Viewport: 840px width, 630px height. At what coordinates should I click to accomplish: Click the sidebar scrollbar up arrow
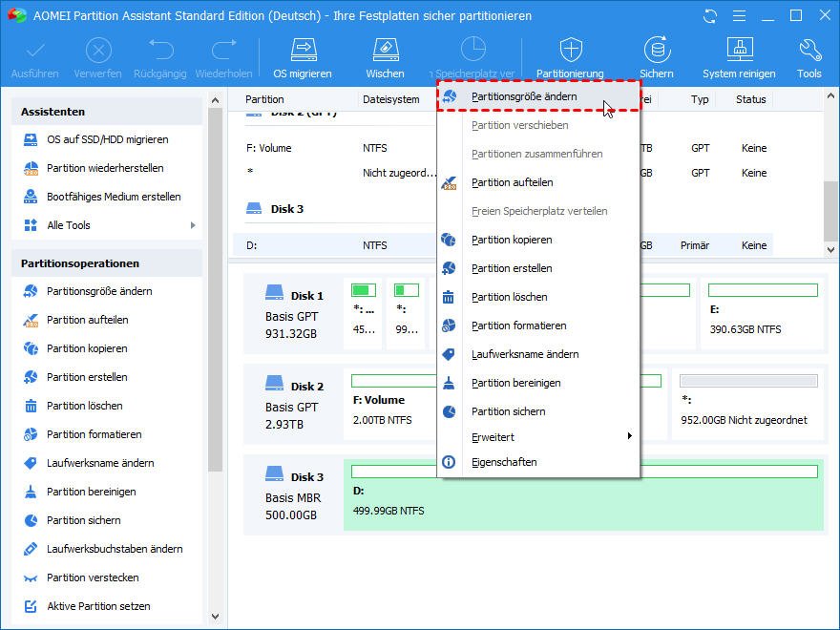pos(215,100)
